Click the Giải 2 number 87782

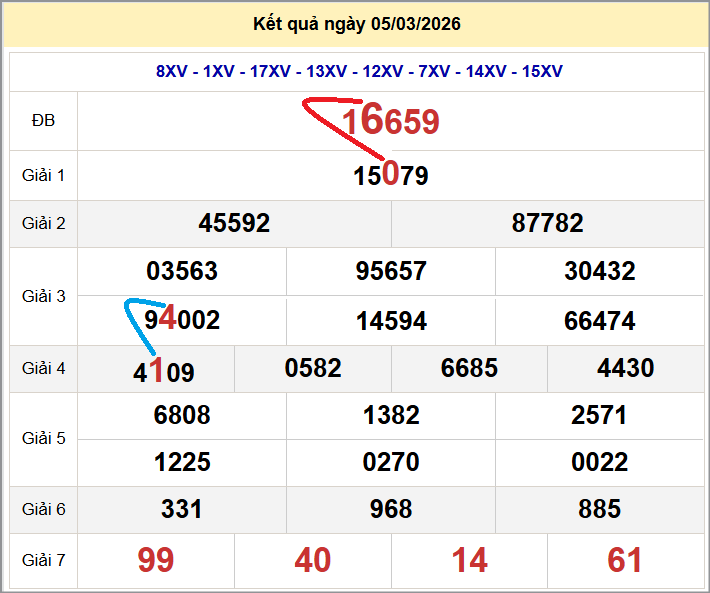click(547, 223)
